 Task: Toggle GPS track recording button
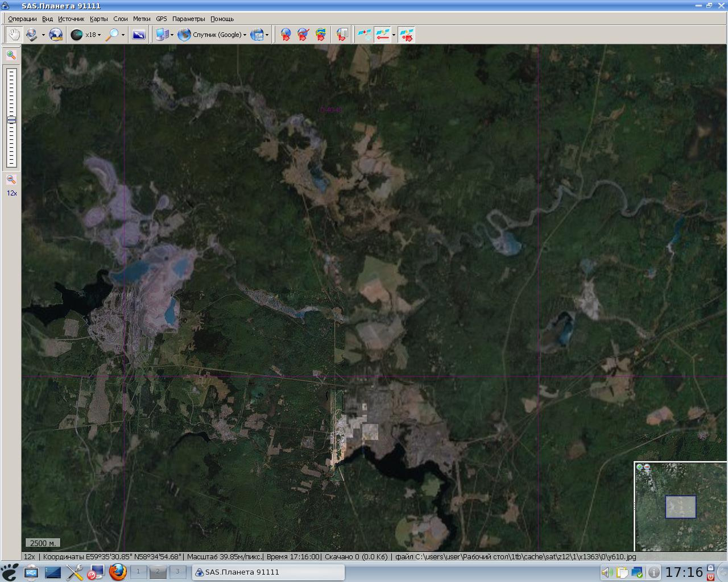383,35
